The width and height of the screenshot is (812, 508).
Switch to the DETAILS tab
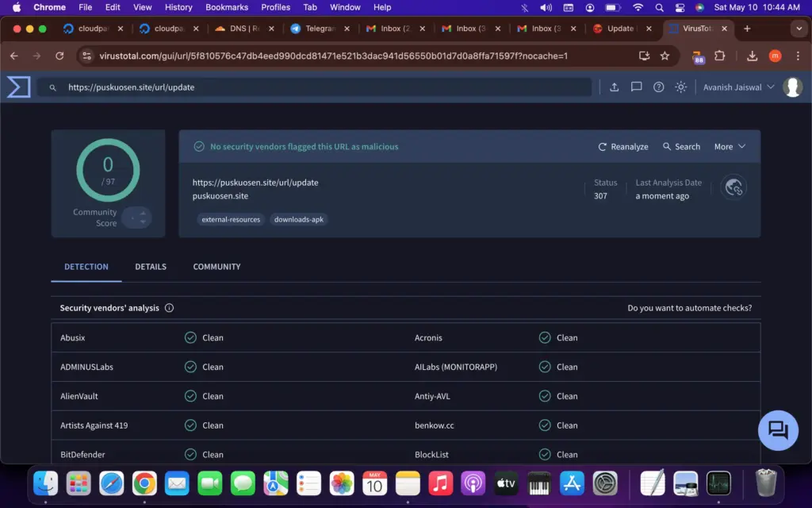pos(151,267)
